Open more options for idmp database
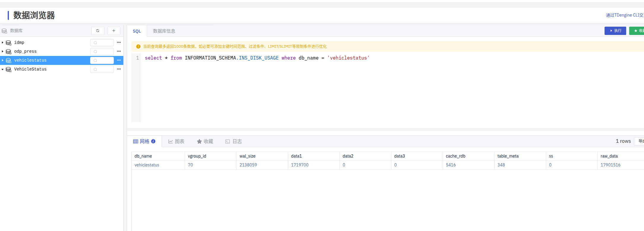 pos(119,43)
